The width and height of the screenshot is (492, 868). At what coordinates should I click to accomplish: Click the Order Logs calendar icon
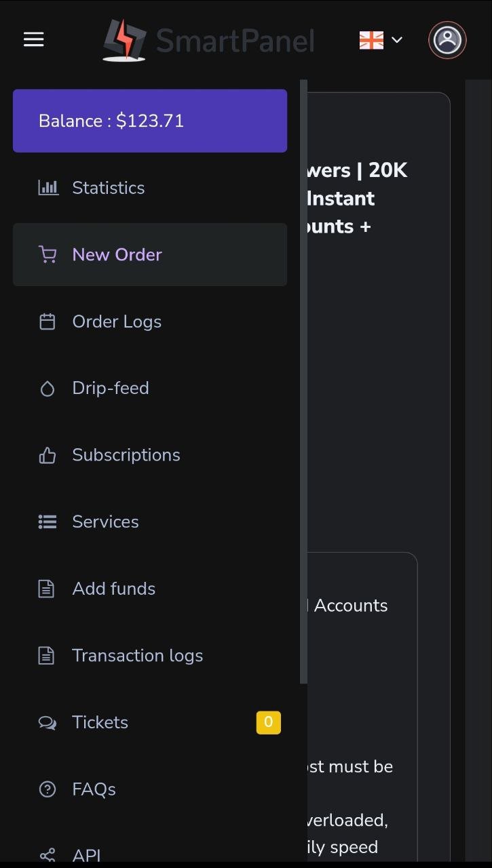click(x=48, y=321)
